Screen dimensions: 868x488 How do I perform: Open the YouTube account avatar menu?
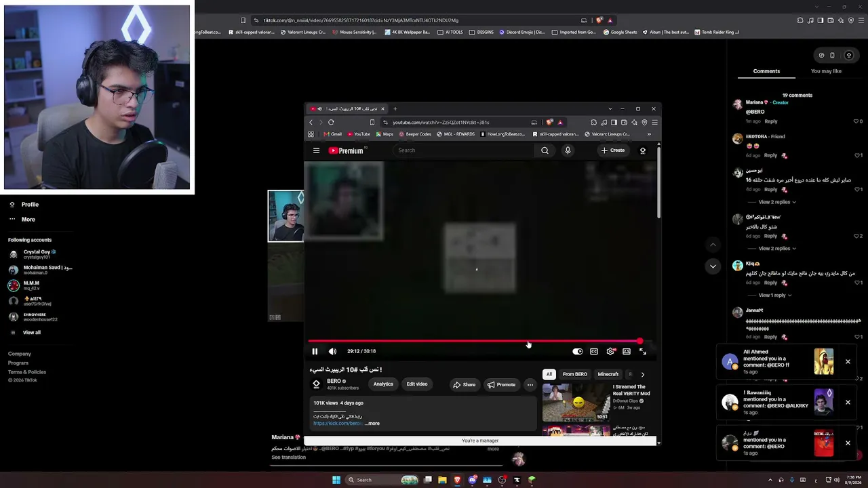[x=643, y=150]
